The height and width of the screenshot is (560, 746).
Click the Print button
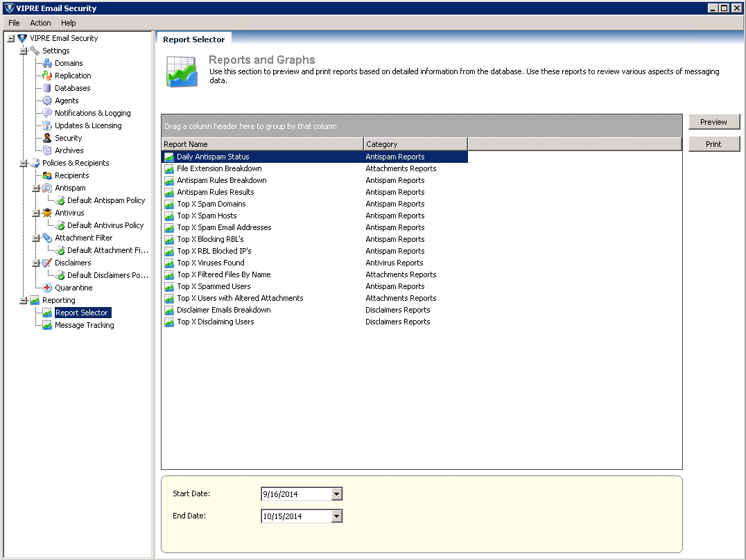click(713, 144)
